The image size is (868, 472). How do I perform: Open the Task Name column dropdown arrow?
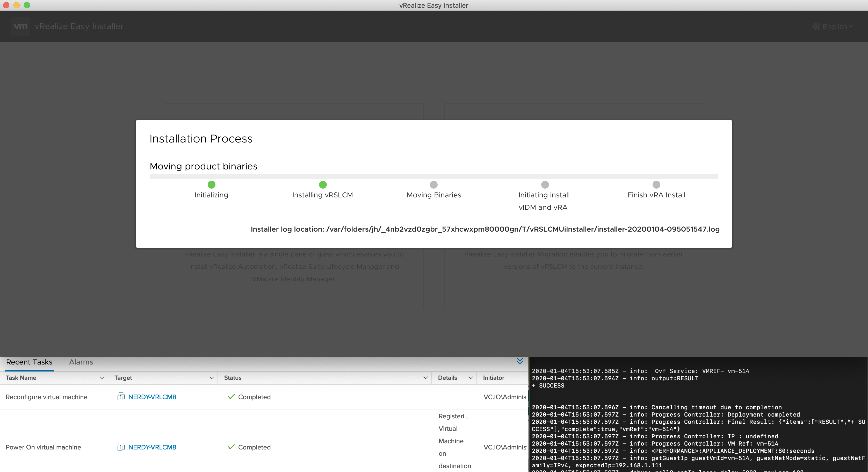point(102,378)
